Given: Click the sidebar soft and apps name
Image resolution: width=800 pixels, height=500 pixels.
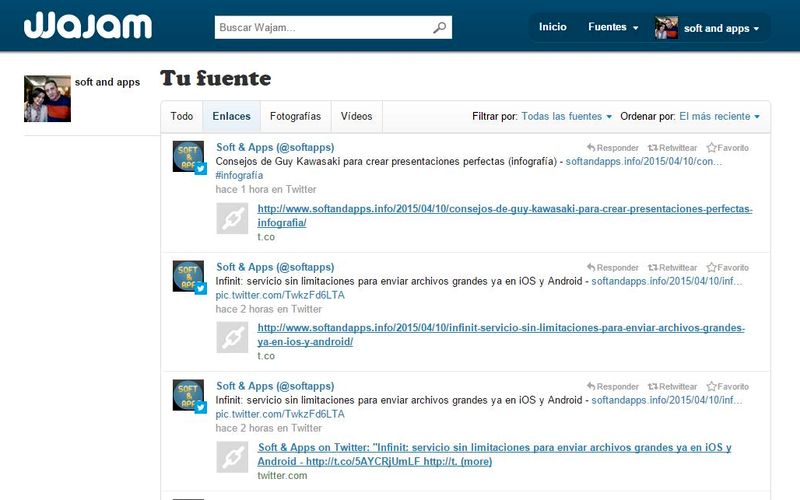Looking at the screenshot, I should pos(107,82).
